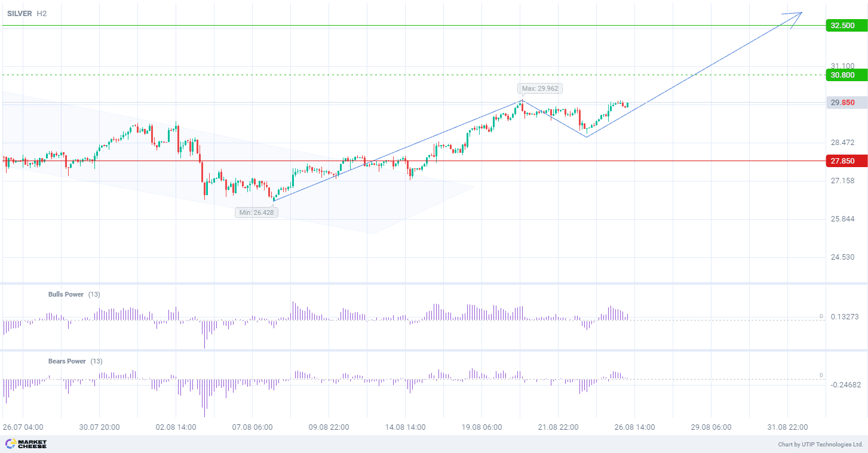Click the green 32.500 price tag
This screenshot has height=453, width=868.
coord(842,26)
